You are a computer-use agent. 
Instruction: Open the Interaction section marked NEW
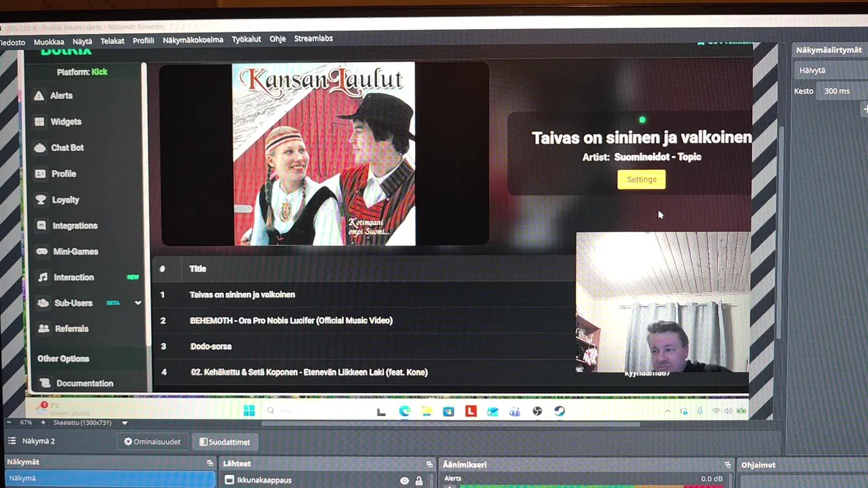(x=73, y=277)
